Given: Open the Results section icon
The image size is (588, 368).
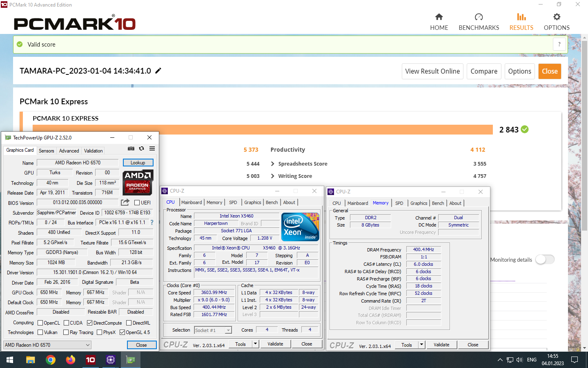Looking at the screenshot, I should pos(521,17).
